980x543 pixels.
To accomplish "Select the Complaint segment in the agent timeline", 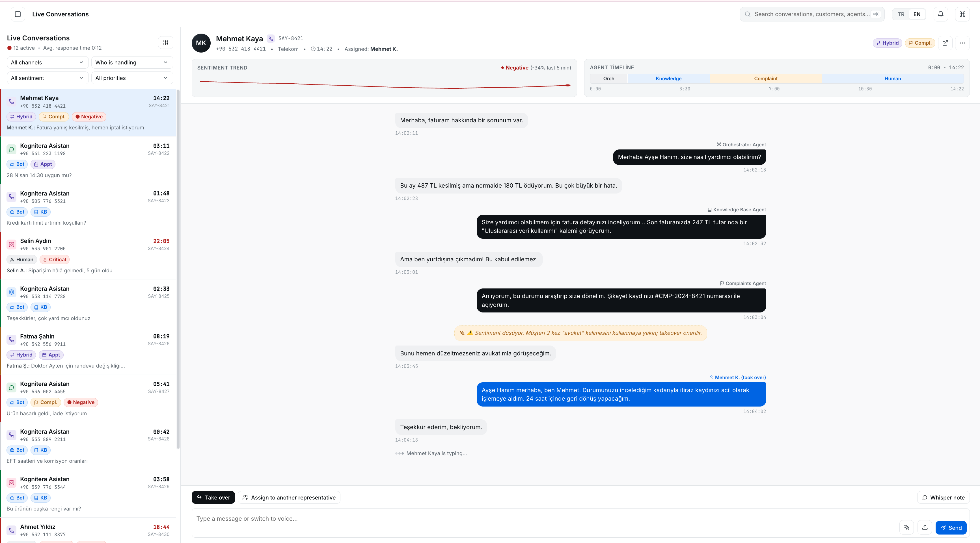I will (766, 78).
